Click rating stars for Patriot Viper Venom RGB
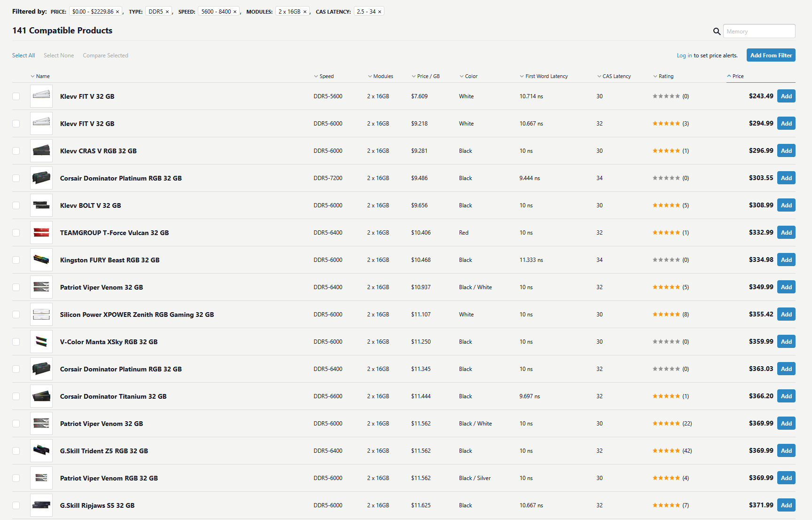The height and width of the screenshot is (520, 812). click(666, 478)
